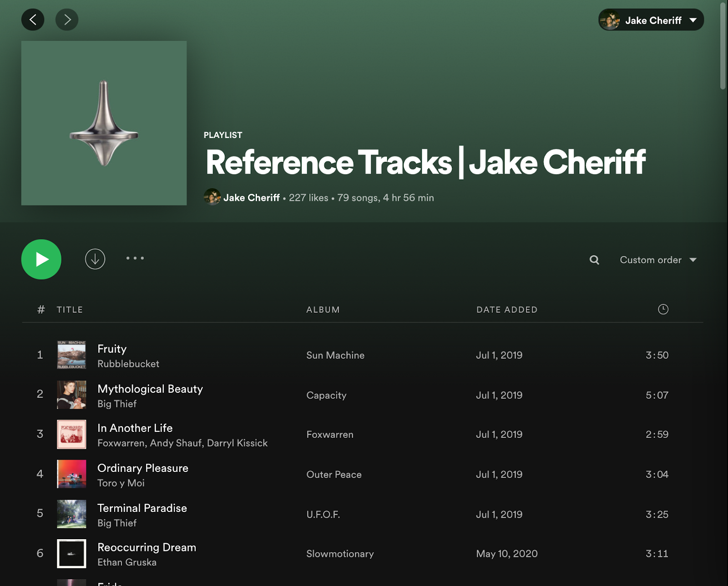Click the In Another Life album artwork
The image size is (728, 586).
point(71,435)
